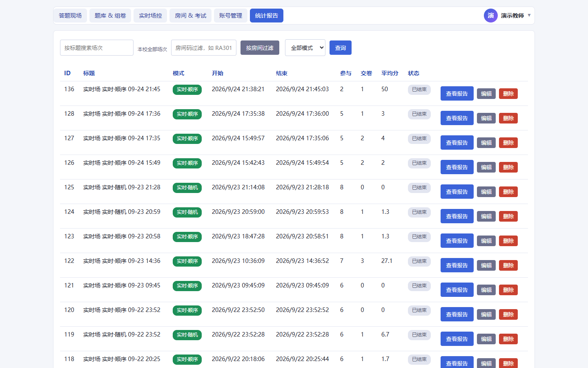This screenshot has width=588, height=368.
Task: Edit session ID 123
Action: click(x=486, y=241)
